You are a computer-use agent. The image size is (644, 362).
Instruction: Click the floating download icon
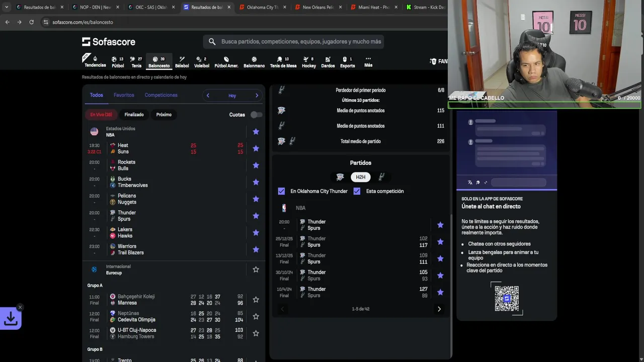[11, 318]
